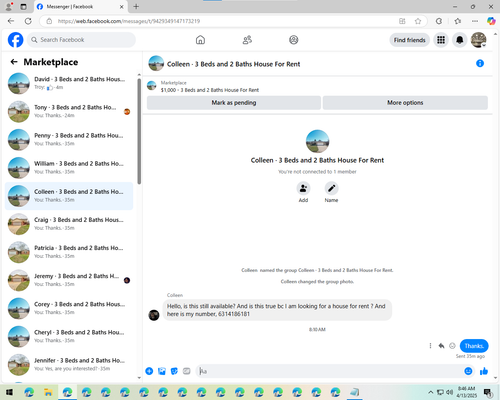Choose a GIF icon
This screenshot has width=500, height=400.
pyautogui.click(x=187, y=371)
